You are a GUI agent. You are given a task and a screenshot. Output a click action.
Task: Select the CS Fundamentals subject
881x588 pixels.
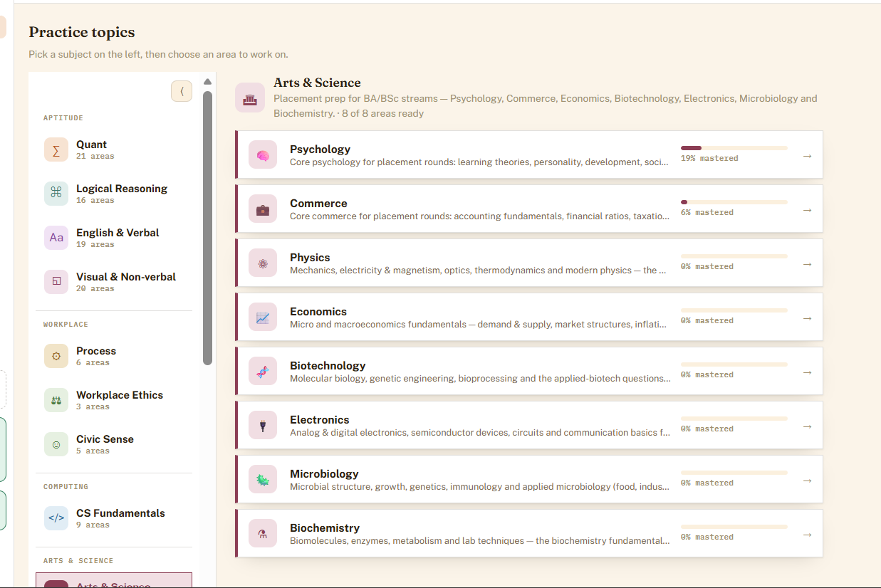pyautogui.click(x=114, y=518)
